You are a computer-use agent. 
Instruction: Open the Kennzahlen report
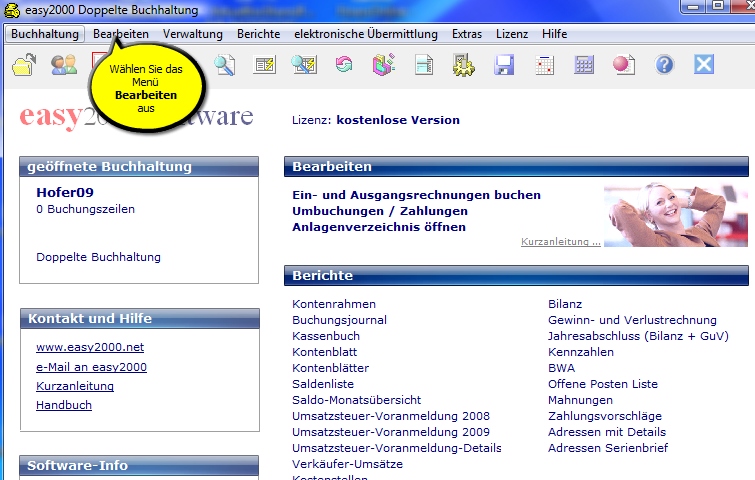581,352
